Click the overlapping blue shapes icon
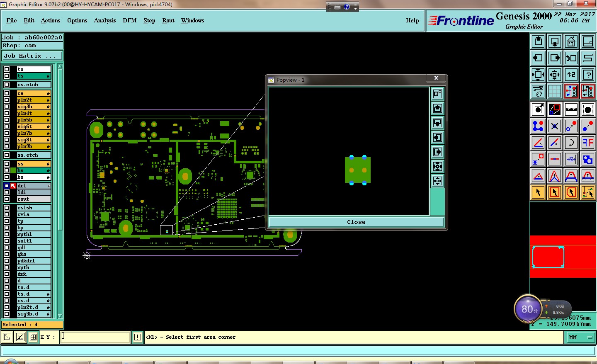 coord(588,159)
